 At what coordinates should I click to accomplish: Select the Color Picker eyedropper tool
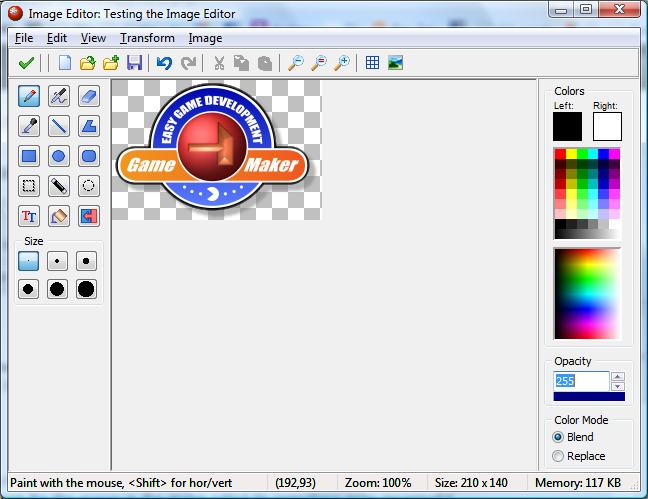pos(29,126)
